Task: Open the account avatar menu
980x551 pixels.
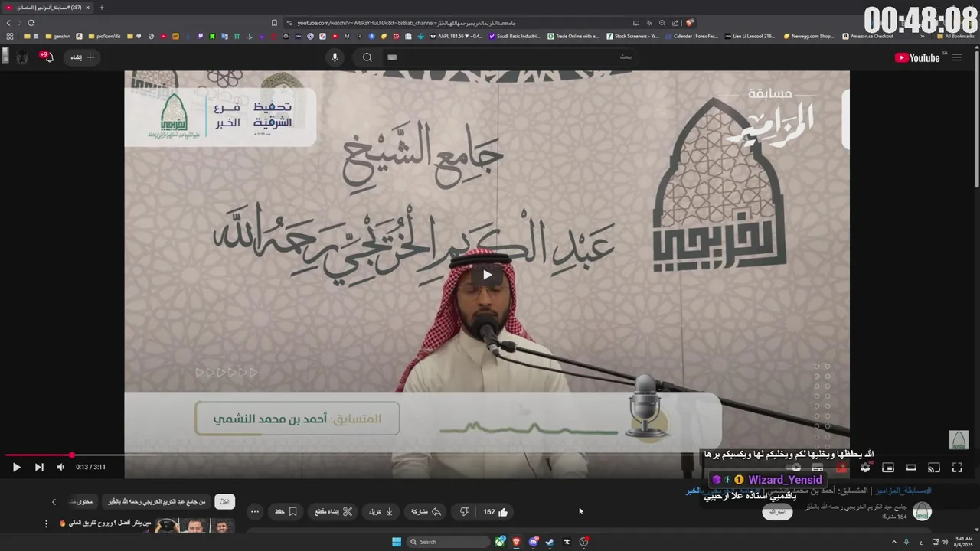Action: click(x=22, y=57)
